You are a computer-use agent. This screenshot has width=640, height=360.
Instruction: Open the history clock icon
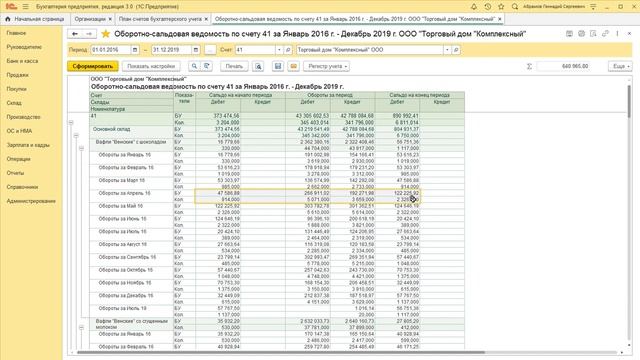[x=488, y=7]
